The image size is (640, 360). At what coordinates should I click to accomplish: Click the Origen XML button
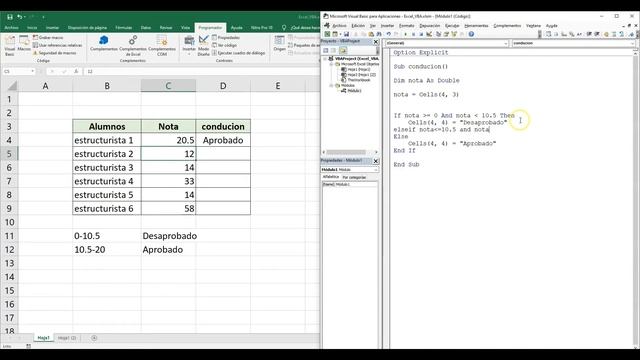280,43
